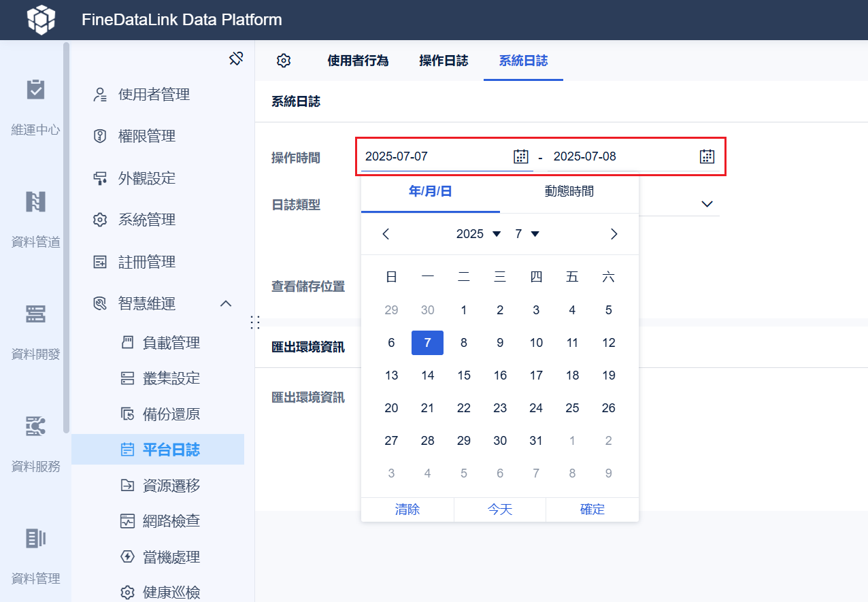868x602 pixels.
Task: Click 今天 to select today
Action: coord(500,509)
